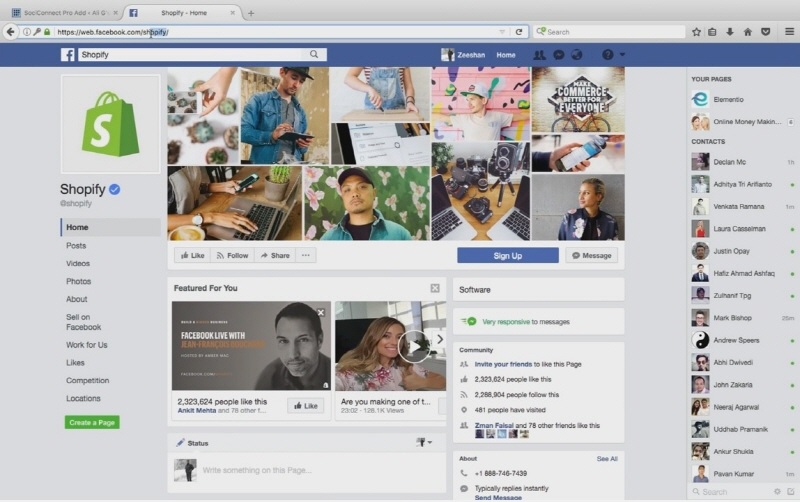This screenshot has height=502, width=800.
Task: Click the Zeeshan profile link
Action: [x=463, y=55]
